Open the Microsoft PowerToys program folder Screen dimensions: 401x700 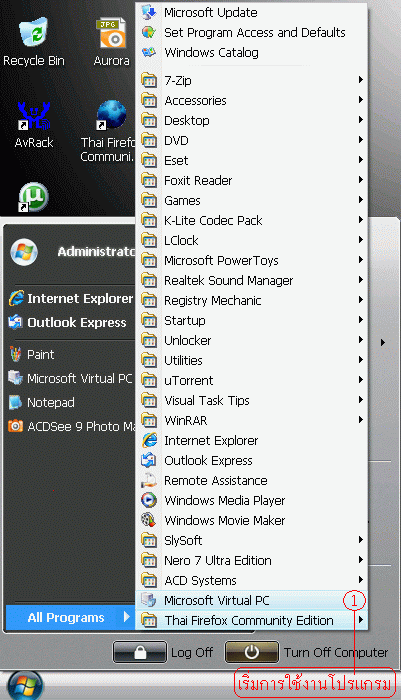pos(251,260)
